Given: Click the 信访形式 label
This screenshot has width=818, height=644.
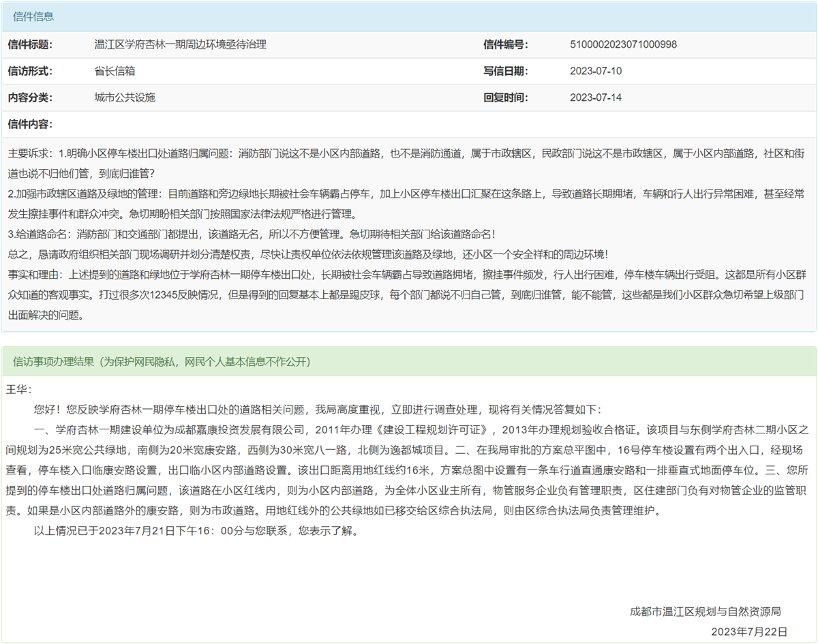Looking at the screenshot, I should coord(30,71).
